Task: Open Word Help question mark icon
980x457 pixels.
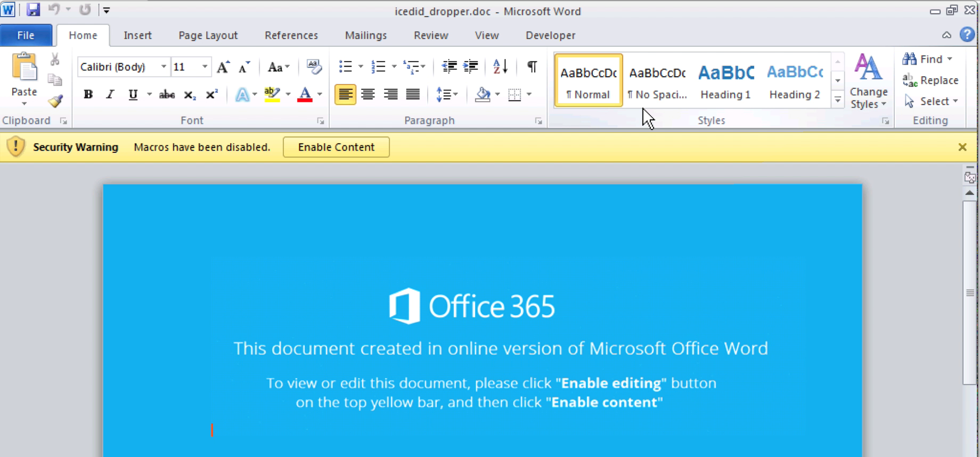Action: coord(967,35)
